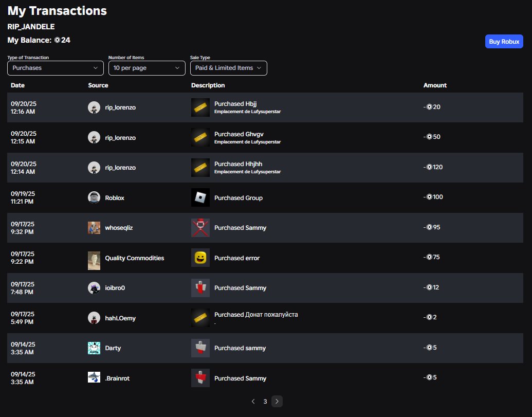This screenshot has width=532, height=417.
Task: Click the -100 Robux amount
Action: (433, 197)
